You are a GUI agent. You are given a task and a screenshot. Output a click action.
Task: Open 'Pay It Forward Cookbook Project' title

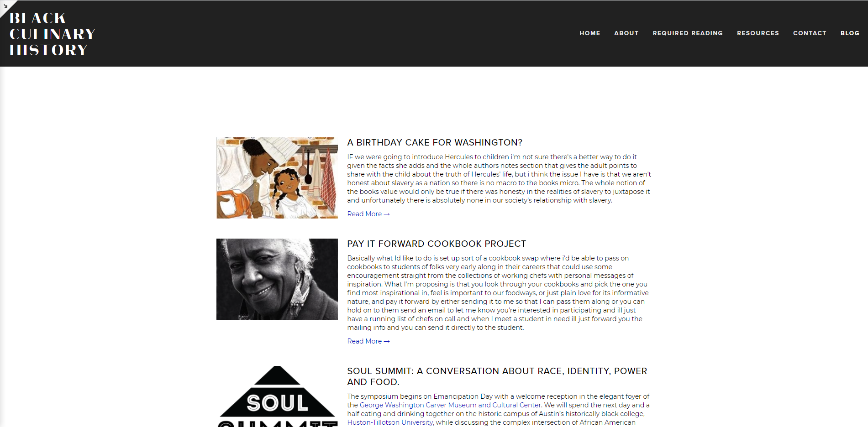[437, 244]
